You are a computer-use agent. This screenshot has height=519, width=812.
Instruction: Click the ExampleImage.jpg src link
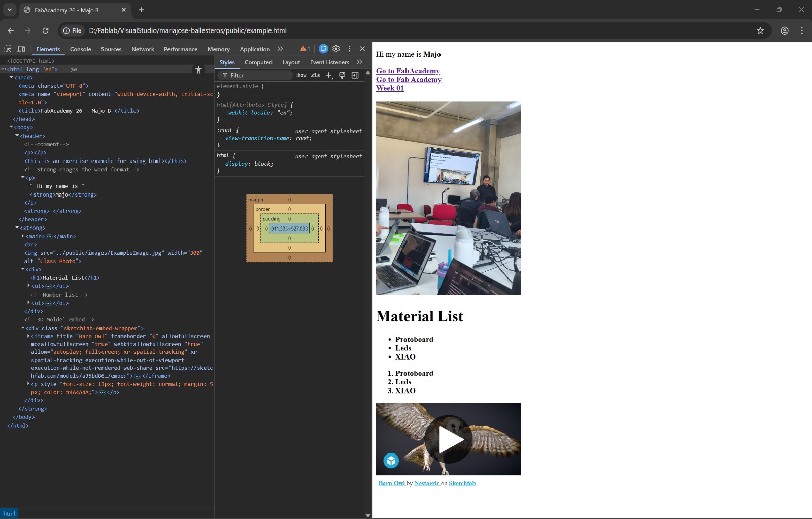(109, 253)
